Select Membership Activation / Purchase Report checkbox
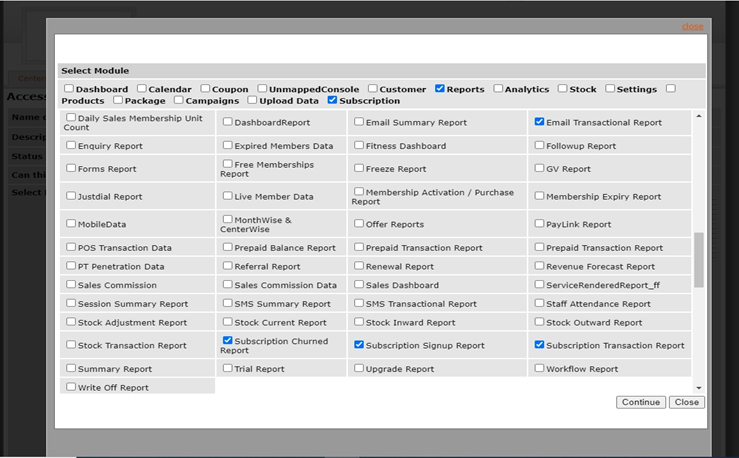 [359, 191]
